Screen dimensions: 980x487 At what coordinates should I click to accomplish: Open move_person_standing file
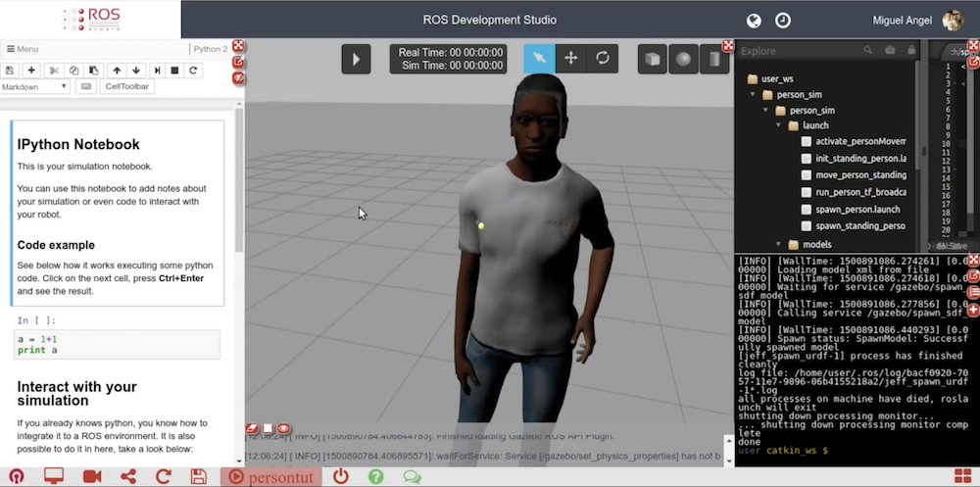pos(855,175)
